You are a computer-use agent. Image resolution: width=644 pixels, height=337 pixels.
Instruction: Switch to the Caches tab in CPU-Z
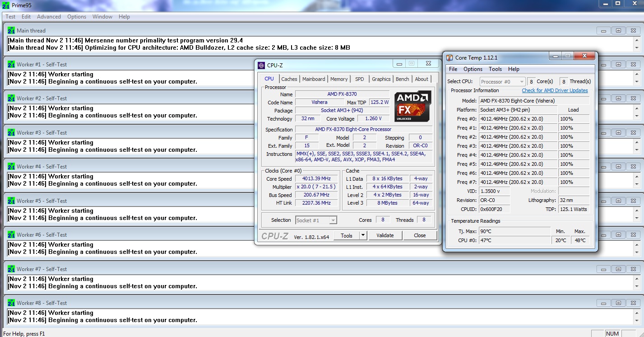point(289,79)
